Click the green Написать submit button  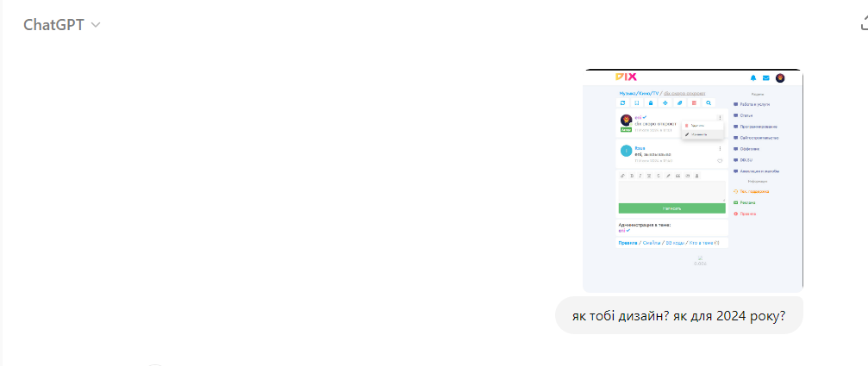(671, 208)
